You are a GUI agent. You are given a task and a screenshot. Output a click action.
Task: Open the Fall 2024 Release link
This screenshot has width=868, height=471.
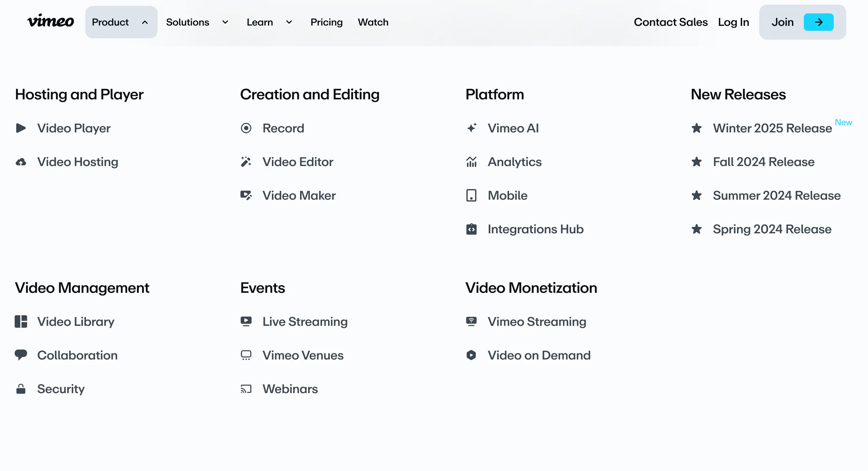764,162
